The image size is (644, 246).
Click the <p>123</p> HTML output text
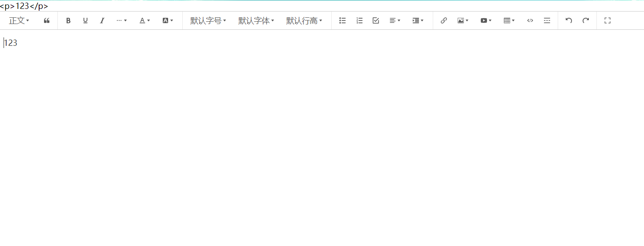tap(24, 6)
